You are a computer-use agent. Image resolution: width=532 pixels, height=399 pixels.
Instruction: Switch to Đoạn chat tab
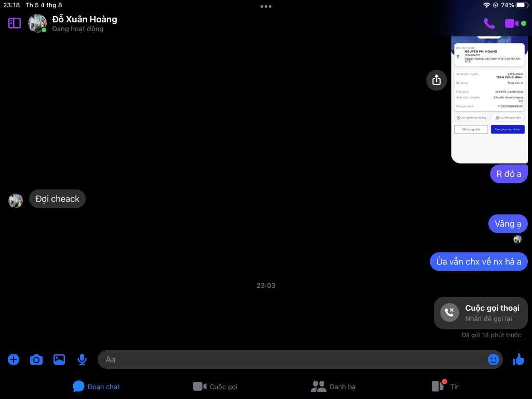[96, 387]
